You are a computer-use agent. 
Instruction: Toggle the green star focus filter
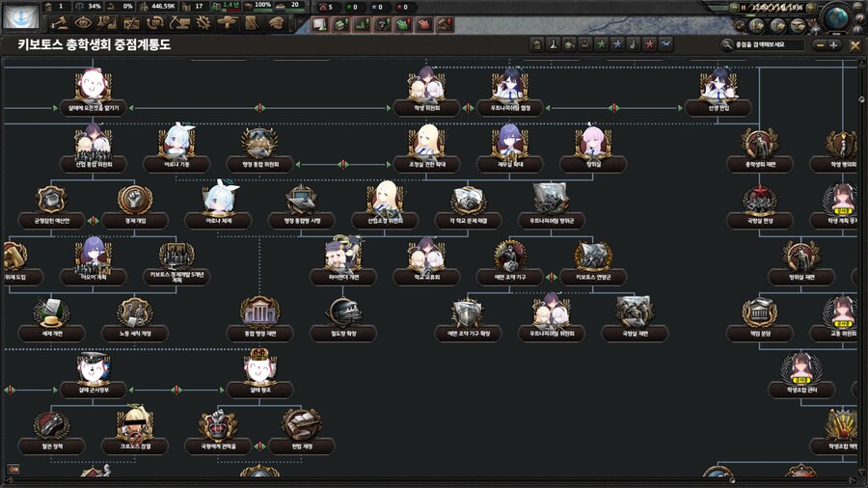click(x=601, y=44)
